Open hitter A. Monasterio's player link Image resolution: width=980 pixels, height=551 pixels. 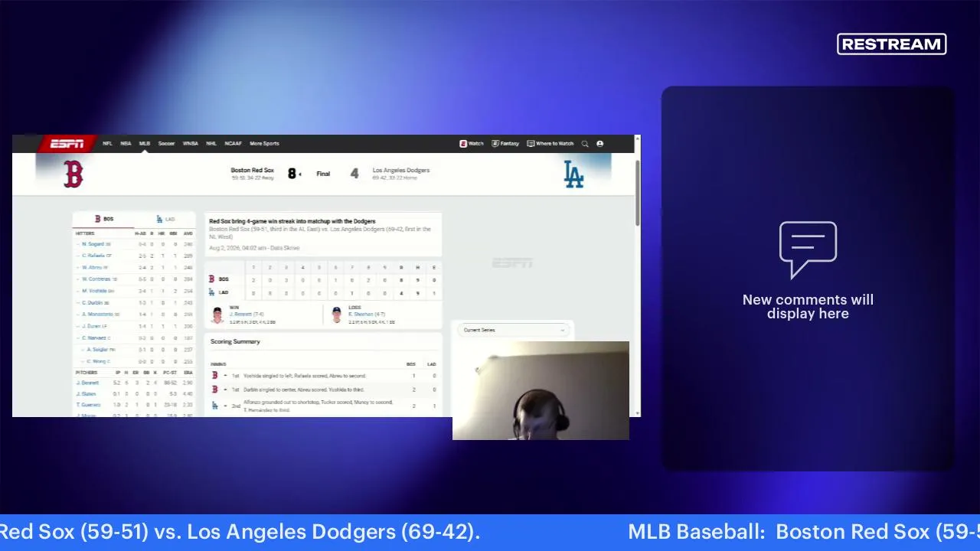[x=97, y=315]
